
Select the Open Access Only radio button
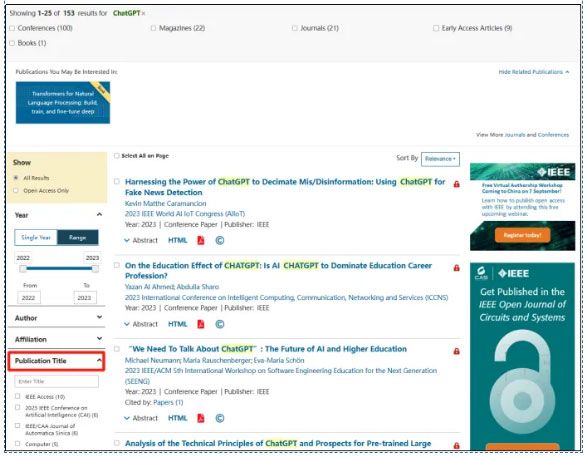point(16,191)
